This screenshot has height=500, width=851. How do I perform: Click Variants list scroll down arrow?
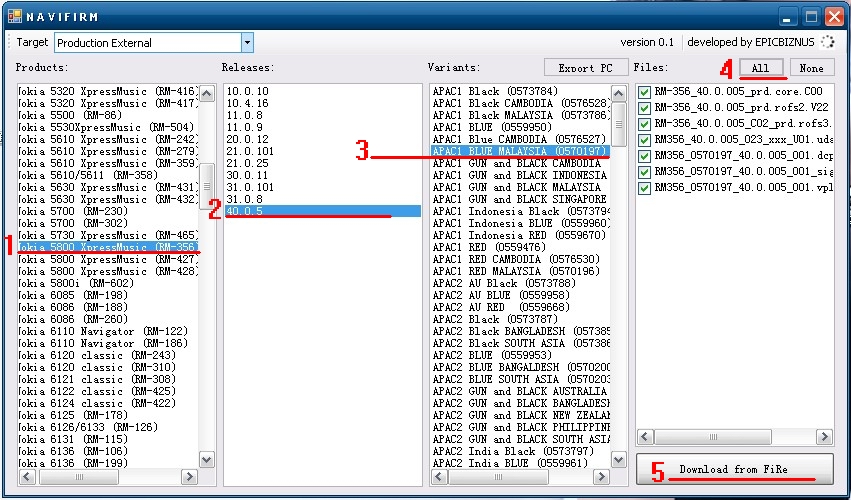618,460
